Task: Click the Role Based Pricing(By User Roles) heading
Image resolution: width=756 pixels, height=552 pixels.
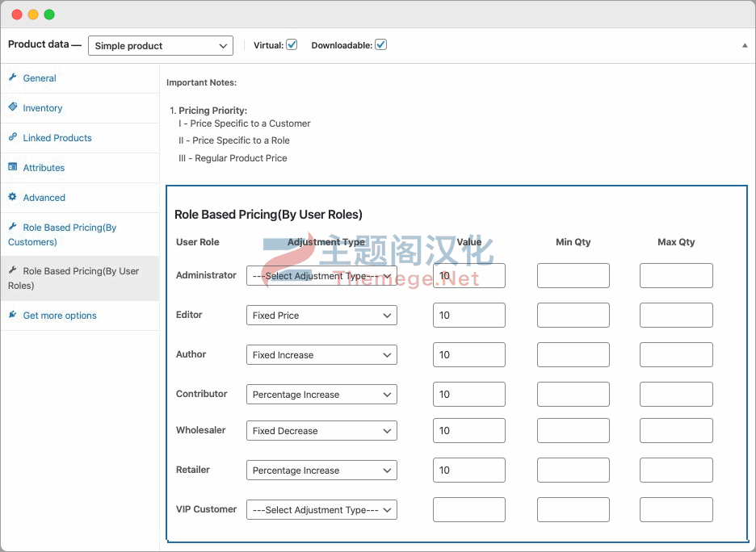Action: pos(268,215)
